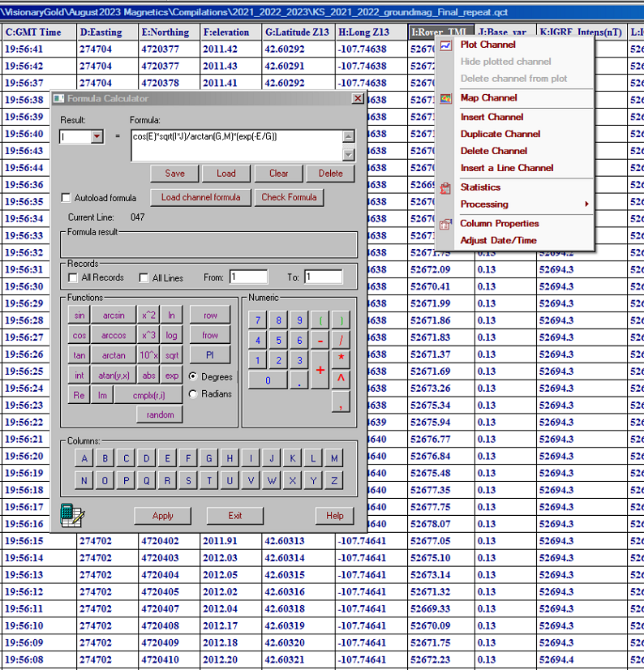Select the Radians radio button
This screenshot has height=670, width=644.
coord(193,394)
